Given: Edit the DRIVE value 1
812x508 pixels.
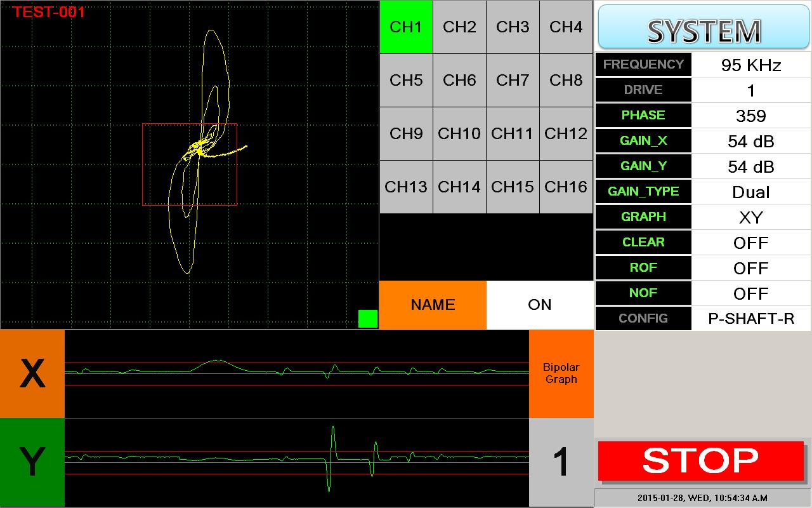Looking at the screenshot, I should tap(751, 90).
